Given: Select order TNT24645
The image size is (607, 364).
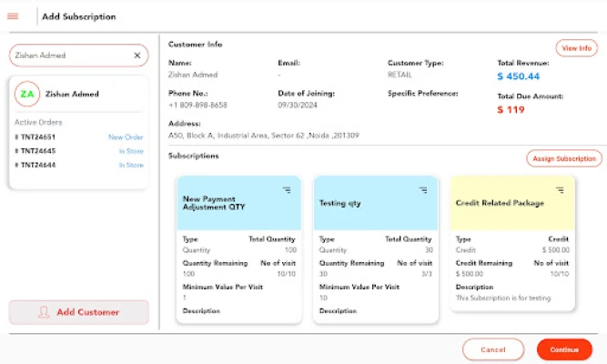Looking at the screenshot, I should [36, 151].
